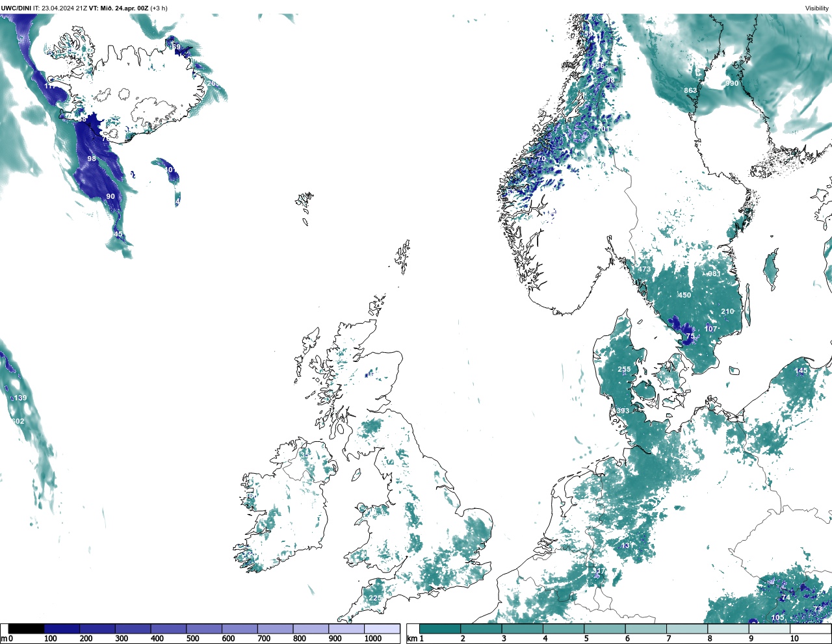Screen dimensions: 832x644
Task: Click the '393' value in southern Denmark
Action: click(623, 411)
